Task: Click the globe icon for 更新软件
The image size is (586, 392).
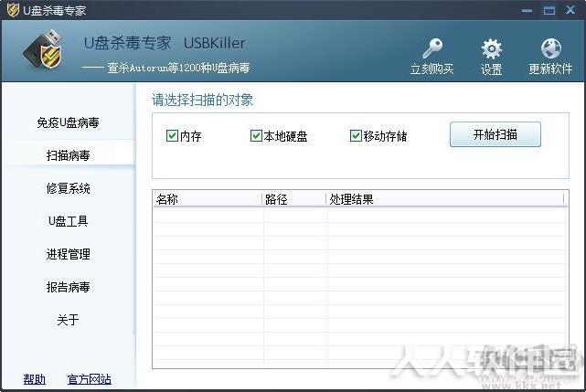Action: [x=551, y=48]
